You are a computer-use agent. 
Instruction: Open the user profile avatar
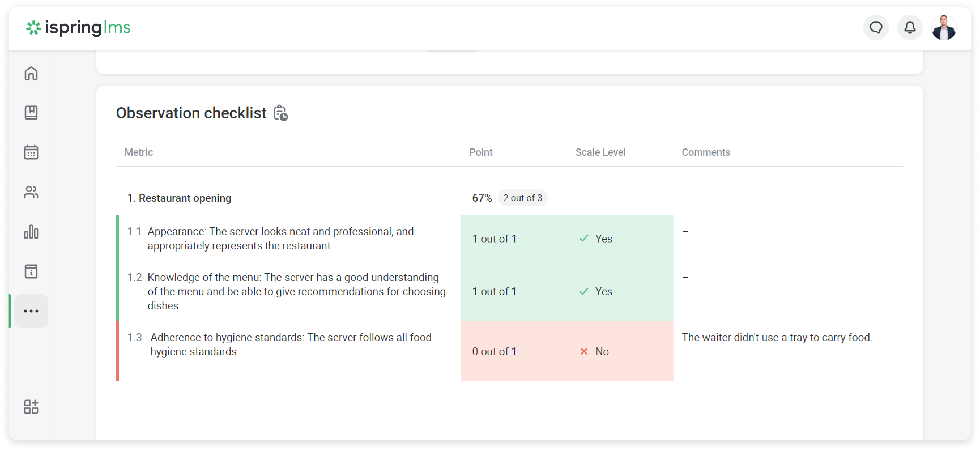943,27
